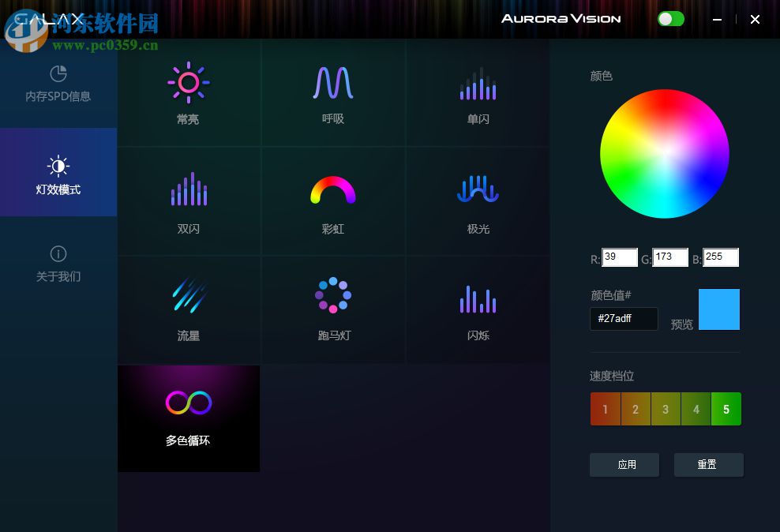Toggle the green switch in the title bar
This screenshot has width=780, height=532.
pos(670,18)
